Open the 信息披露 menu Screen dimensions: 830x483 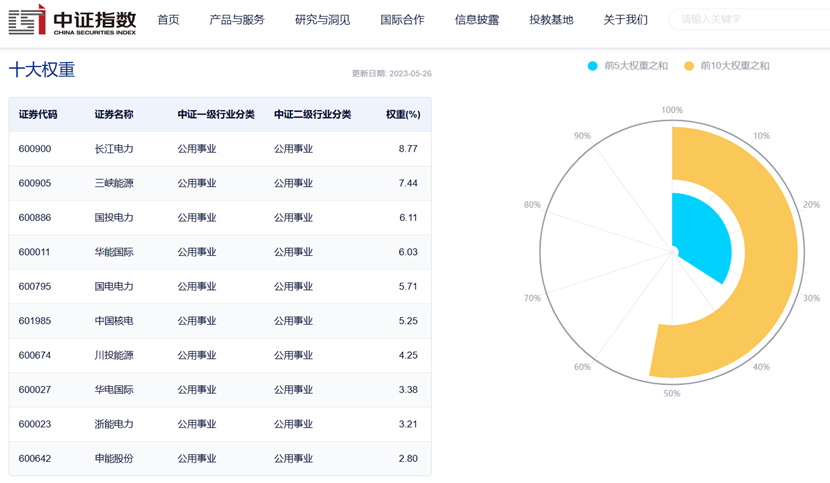pyautogui.click(x=476, y=20)
